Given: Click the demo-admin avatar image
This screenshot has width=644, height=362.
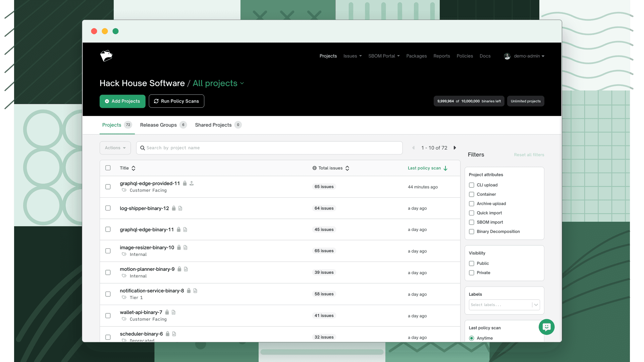Looking at the screenshot, I should [507, 56].
